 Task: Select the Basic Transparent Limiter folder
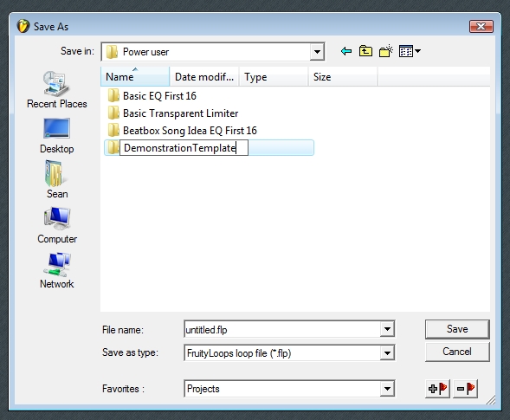(x=173, y=113)
